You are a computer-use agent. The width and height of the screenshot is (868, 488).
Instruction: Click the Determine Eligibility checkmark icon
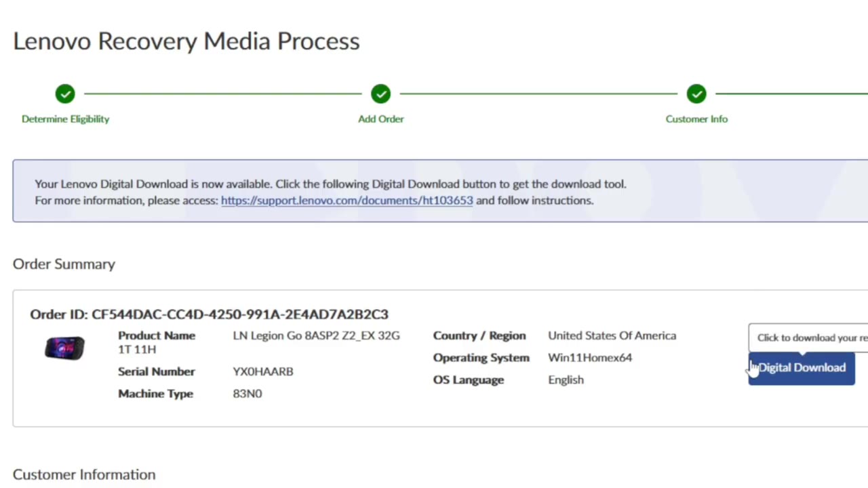[65, 94]
